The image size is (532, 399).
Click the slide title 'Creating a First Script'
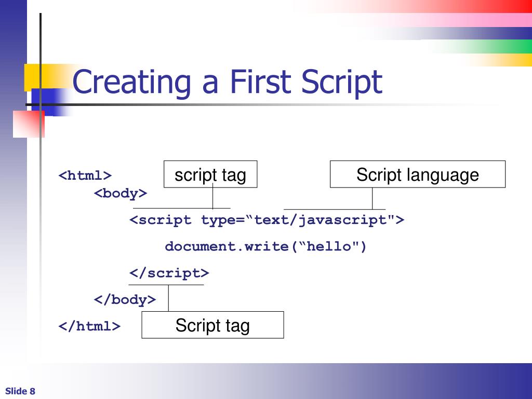click(228, 83)
